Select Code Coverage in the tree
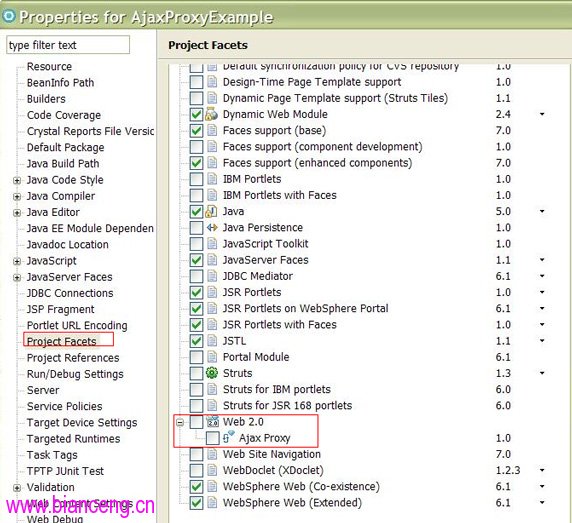This screenshot has height=523, width=572. [64, 115]
